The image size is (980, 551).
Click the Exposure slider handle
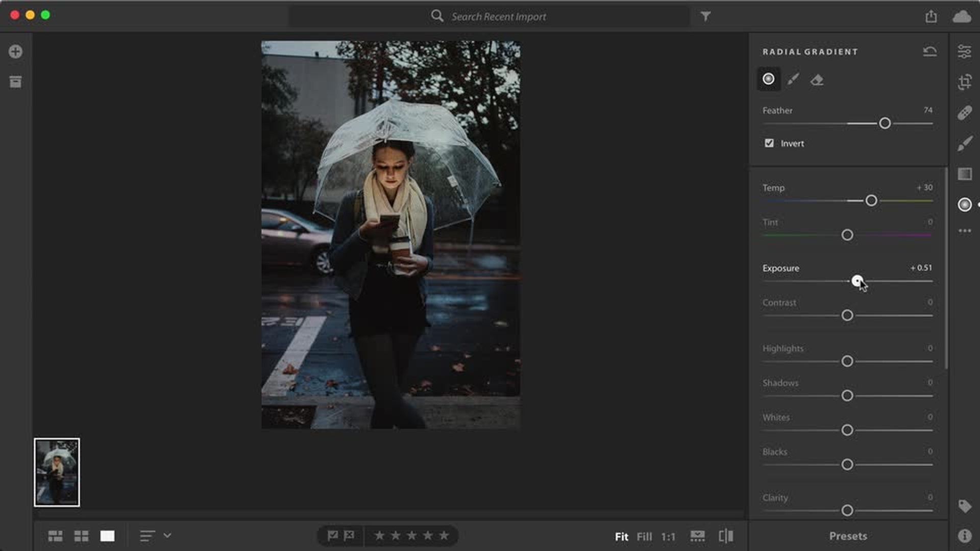(857, 281)
